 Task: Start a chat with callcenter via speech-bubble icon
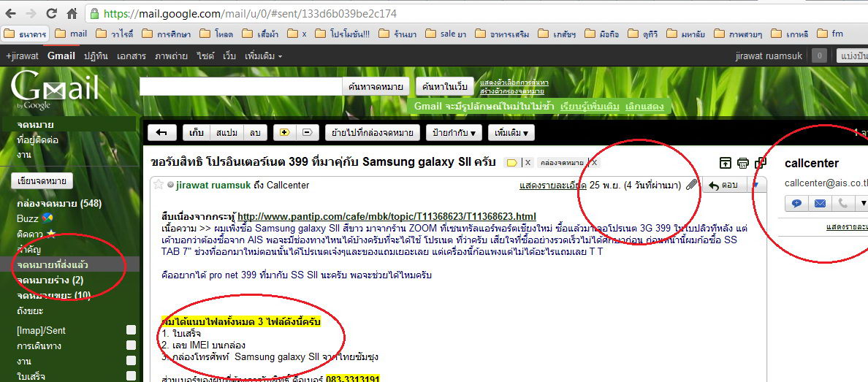797,203
